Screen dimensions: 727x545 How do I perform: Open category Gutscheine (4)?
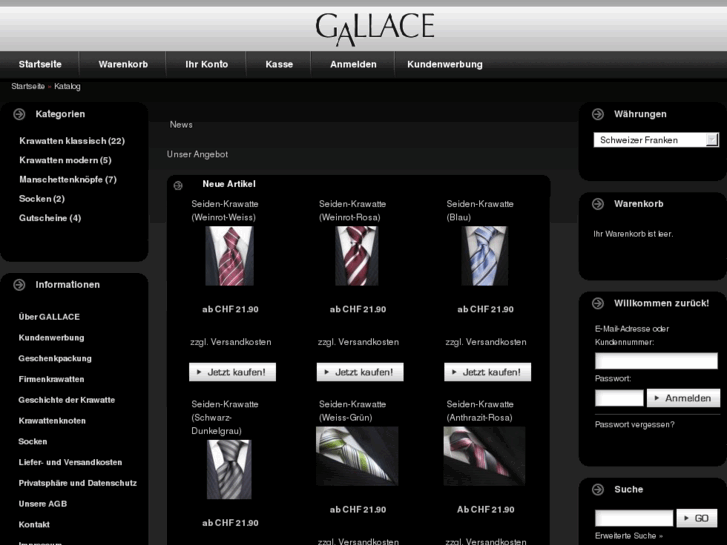click(x=50, y=218)
